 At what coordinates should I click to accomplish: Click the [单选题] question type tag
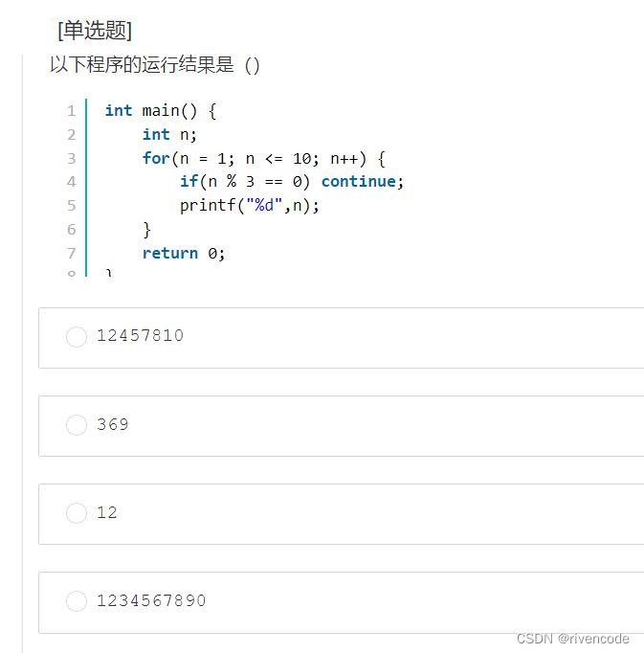95,31
